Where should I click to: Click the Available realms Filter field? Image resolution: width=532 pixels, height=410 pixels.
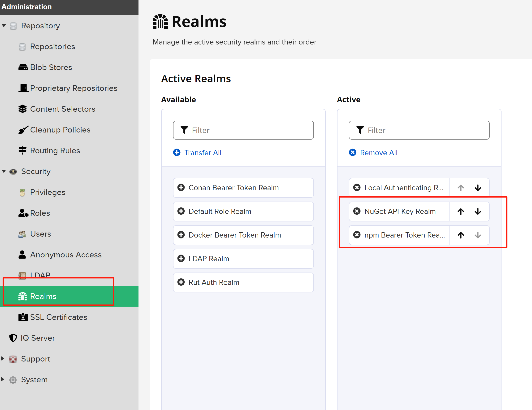pyautogui.click(x=243, y=130)
